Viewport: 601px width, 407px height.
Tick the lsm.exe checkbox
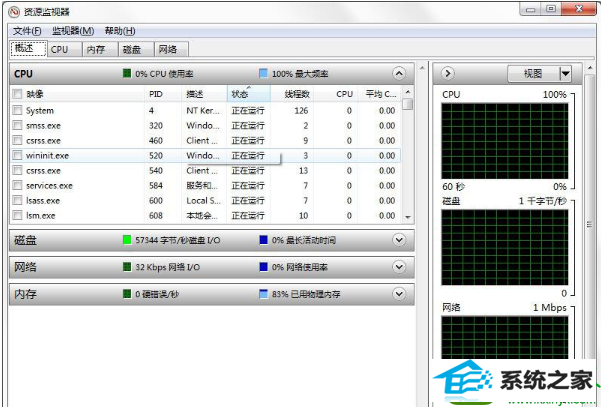tap(17, 215)
